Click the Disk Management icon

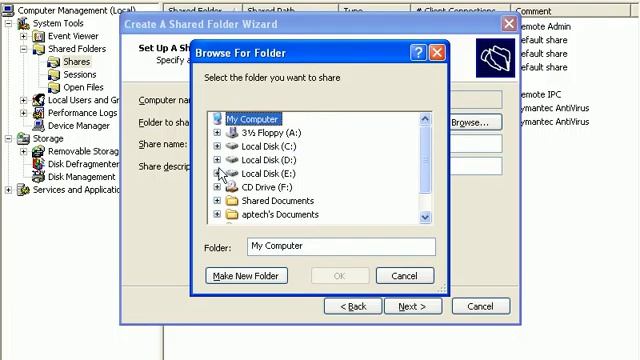coord(38,177)
